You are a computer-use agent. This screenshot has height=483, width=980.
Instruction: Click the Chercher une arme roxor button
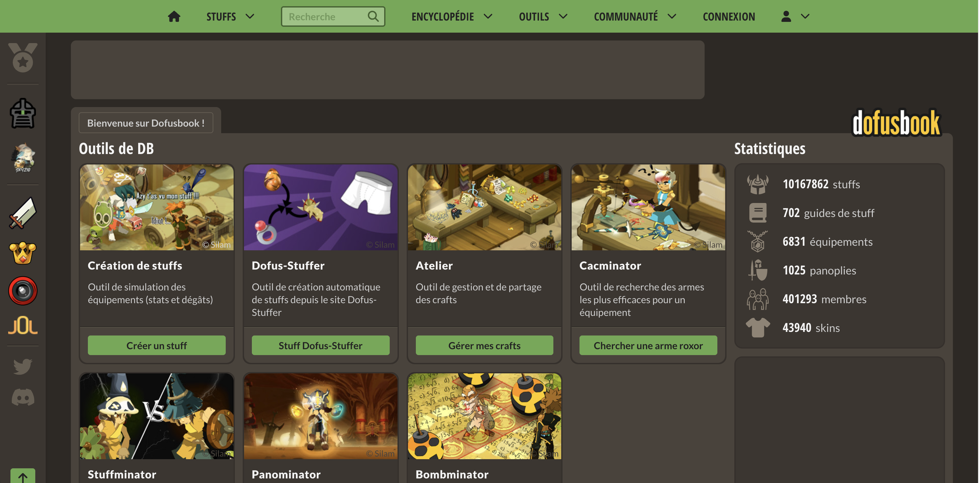(x=648, y=345)
